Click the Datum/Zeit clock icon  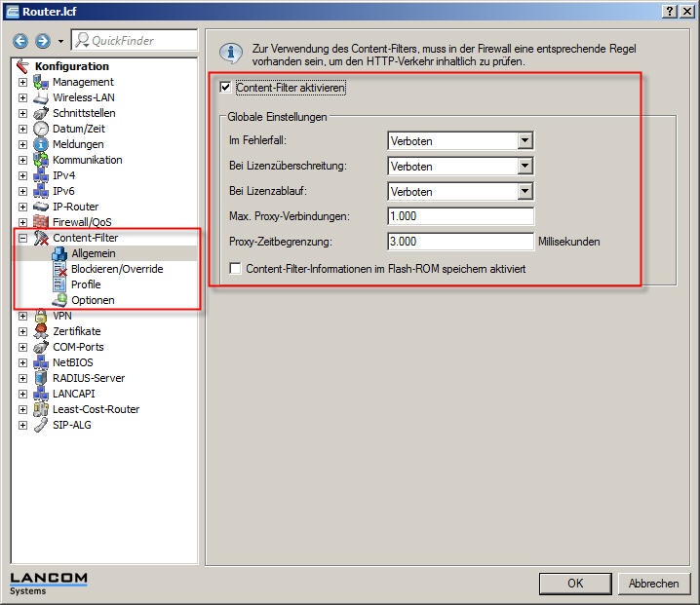41,129
